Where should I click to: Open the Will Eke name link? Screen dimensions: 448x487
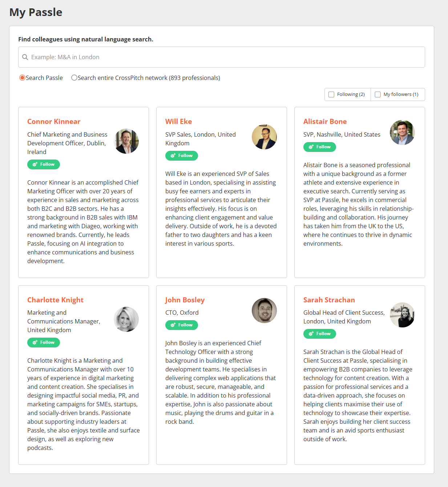coord(178,121)
